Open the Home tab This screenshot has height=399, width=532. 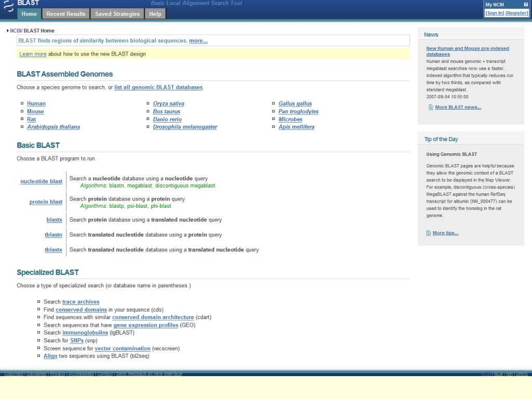pyautogui.click(x=29, y=14)
